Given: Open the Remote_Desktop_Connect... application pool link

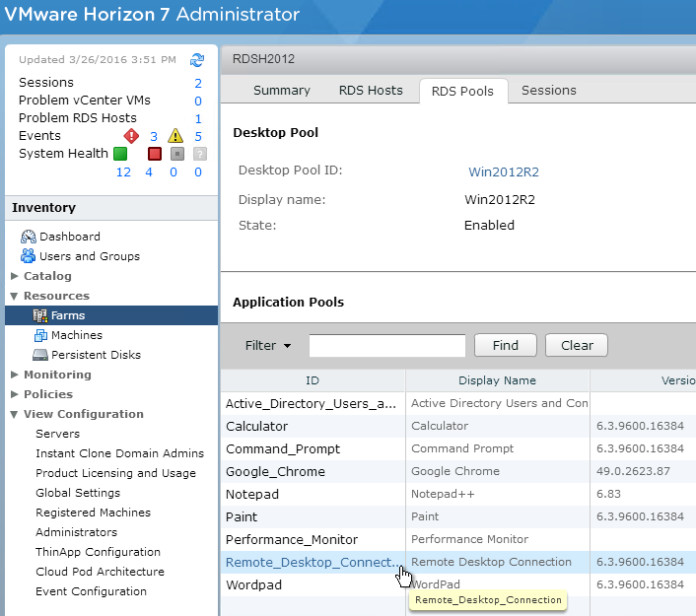Looking at the screenshot, I should pos(313,562).
